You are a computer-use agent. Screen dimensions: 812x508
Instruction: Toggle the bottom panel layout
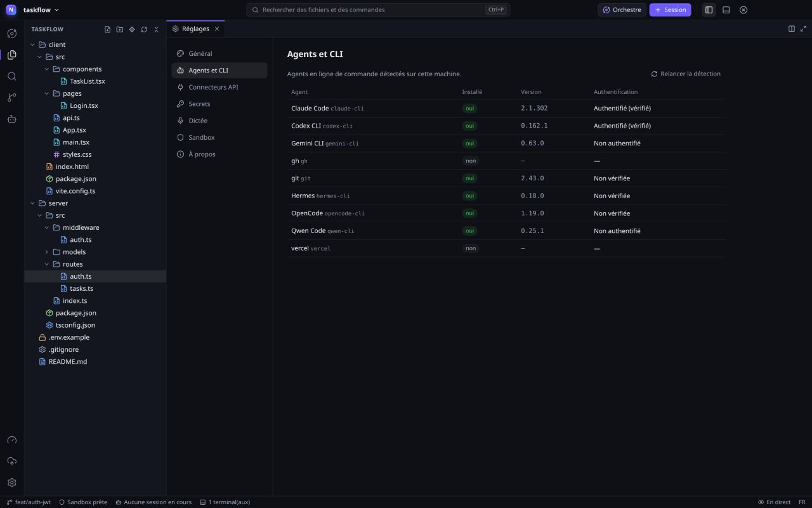(x=726, y=10)
